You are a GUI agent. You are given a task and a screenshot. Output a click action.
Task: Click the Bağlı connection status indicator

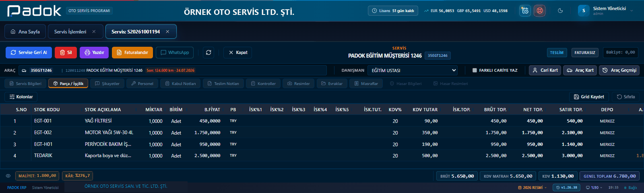(x=630, y=187)
